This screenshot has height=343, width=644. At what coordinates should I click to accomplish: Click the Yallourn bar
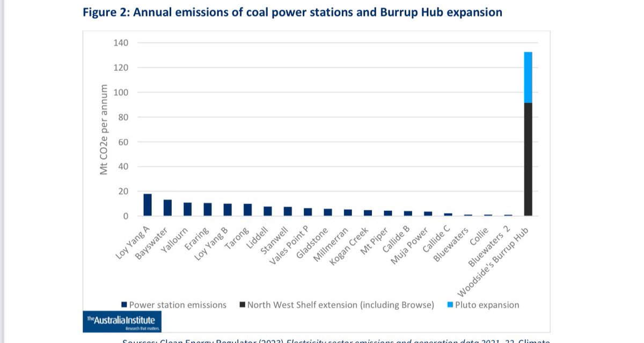(188, 209)
